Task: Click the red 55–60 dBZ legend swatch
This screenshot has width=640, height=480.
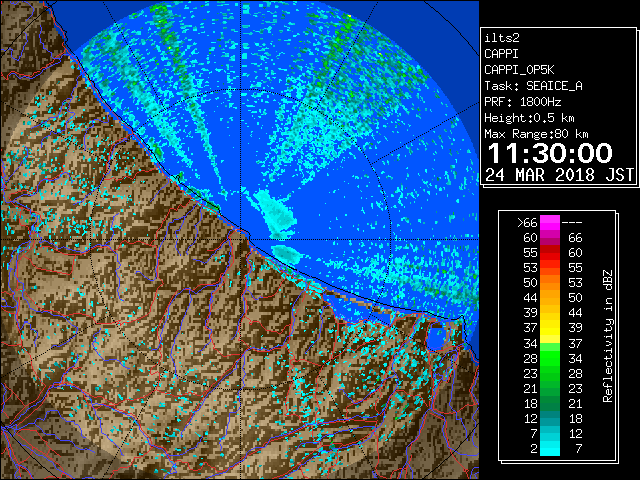Action: click(550, 253)
